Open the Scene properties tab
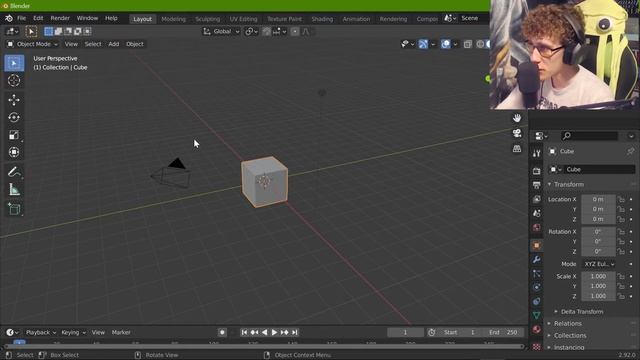This screenshot has width=640, height=360. click(536, 213)
